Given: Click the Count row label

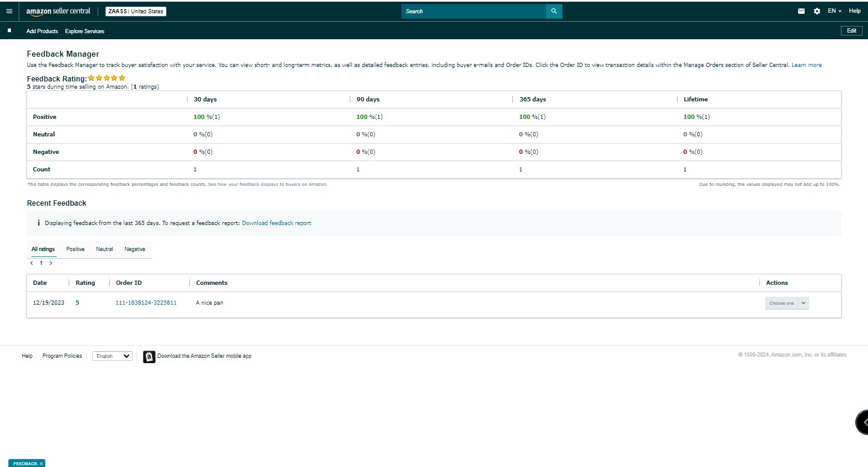Looking at the screenshot, I should pyautogui.click(x=42, y=170).
